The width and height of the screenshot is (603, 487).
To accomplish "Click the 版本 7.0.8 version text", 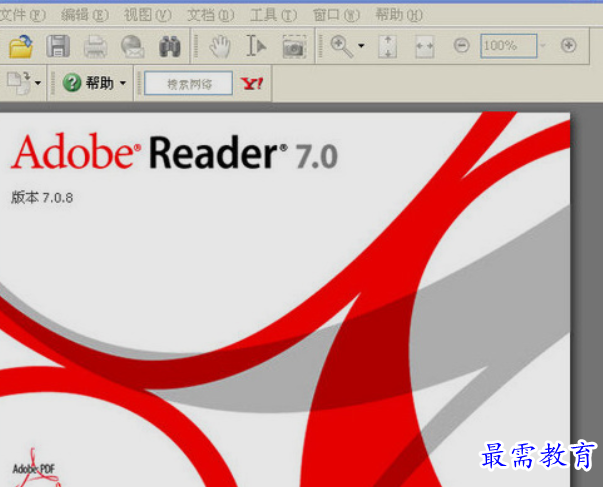I will pos(42,197).
